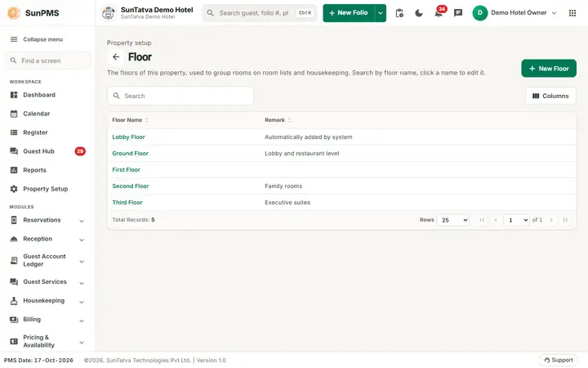Expand the Guest Services chevron
The height and width of the screenshot is (368, 588).
click(x=82, y=283)
